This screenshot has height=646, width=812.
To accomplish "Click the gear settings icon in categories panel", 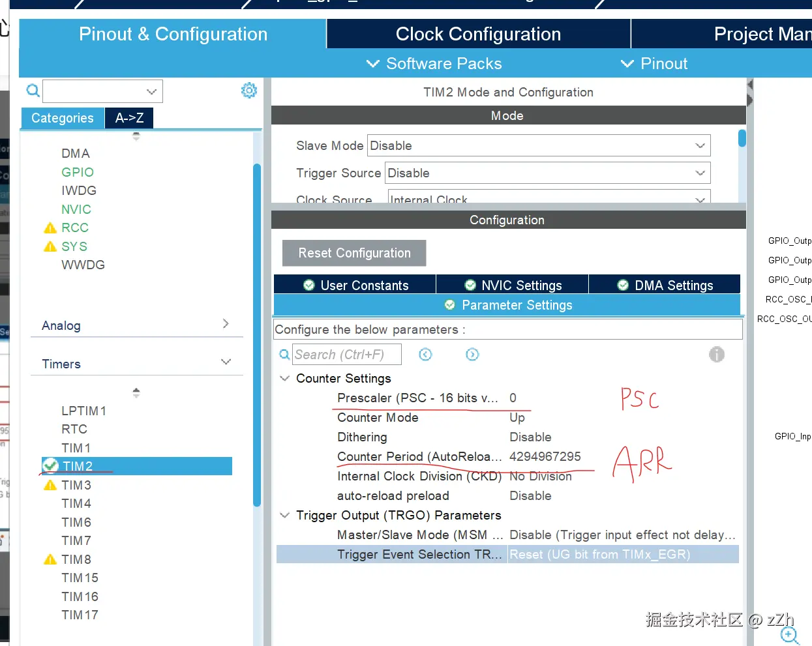I will pos(248,91).
